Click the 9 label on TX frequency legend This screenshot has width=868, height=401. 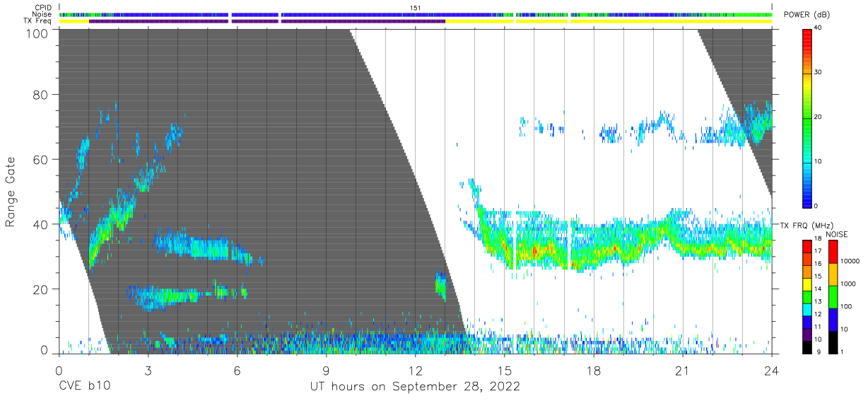(x=818, y=352)
